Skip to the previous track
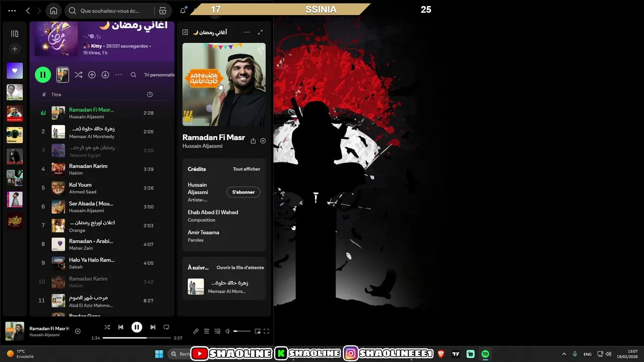Screen dimensions: 644x362 click(121, 327)
